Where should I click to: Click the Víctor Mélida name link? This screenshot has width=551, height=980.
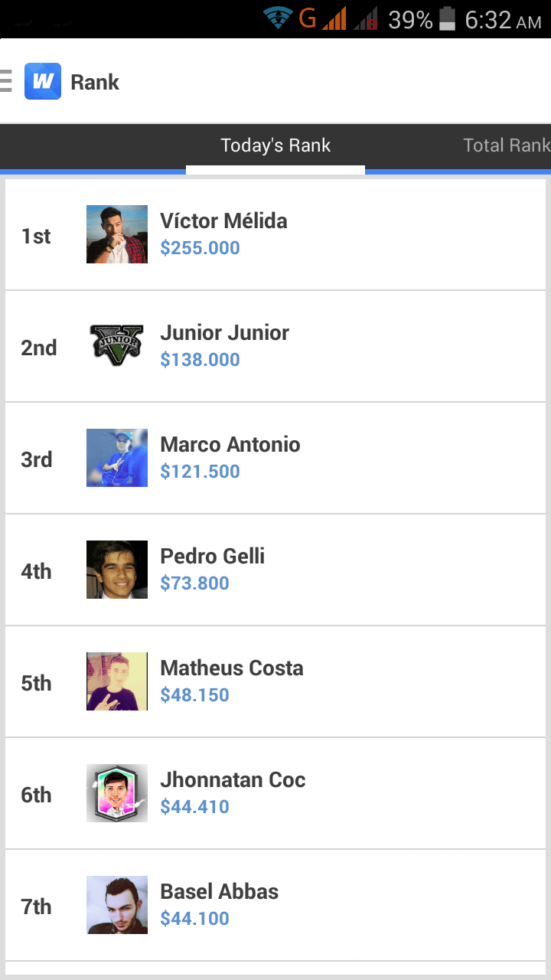(223, 221)
